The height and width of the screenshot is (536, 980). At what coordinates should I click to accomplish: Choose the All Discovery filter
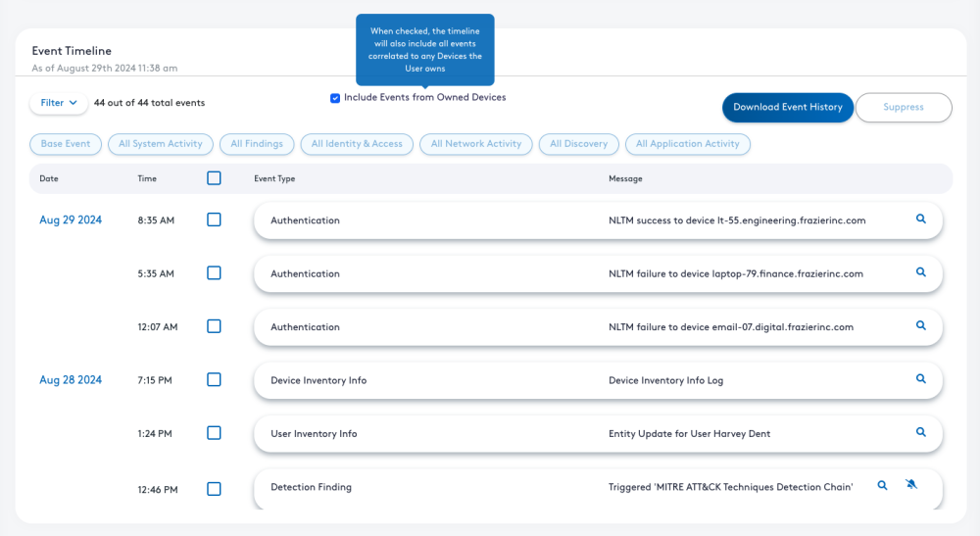[579, 144]
